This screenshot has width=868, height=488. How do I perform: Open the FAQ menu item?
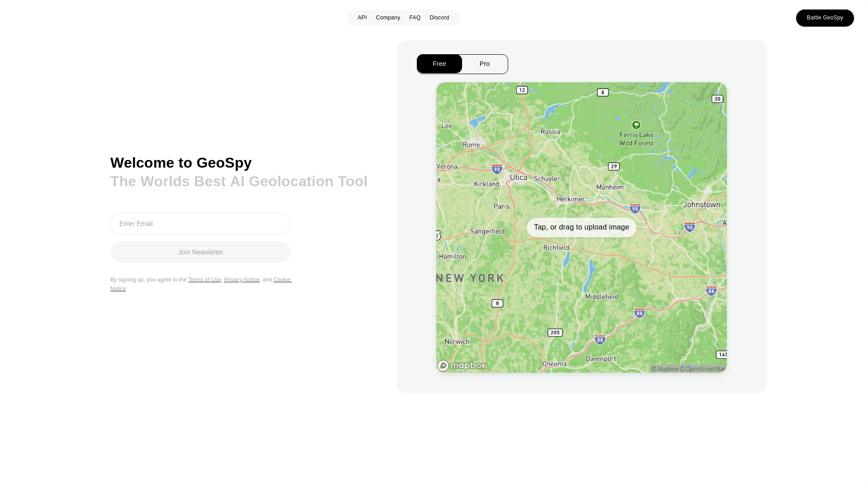click(x=415, y=18)
